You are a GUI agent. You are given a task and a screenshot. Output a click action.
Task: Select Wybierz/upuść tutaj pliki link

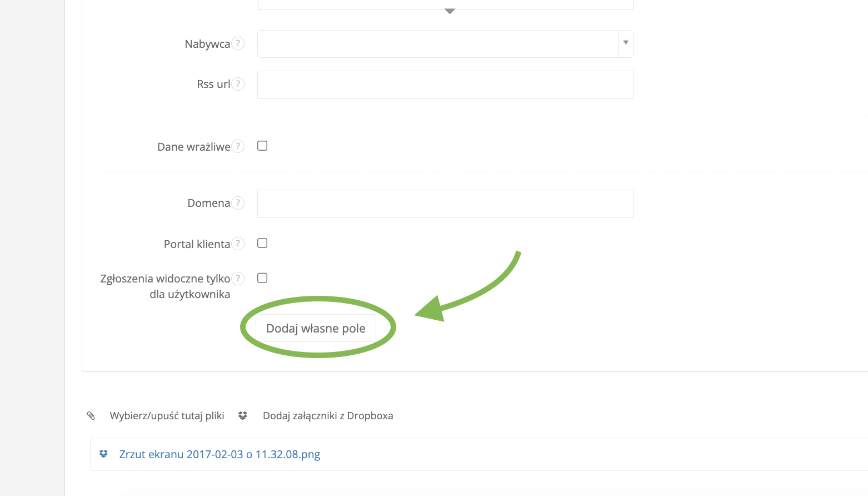pyautogui.click(x=167, y=416)
